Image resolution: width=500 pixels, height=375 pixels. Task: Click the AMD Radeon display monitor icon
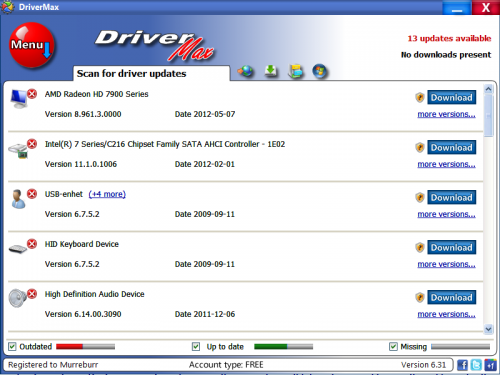point(19,99)
